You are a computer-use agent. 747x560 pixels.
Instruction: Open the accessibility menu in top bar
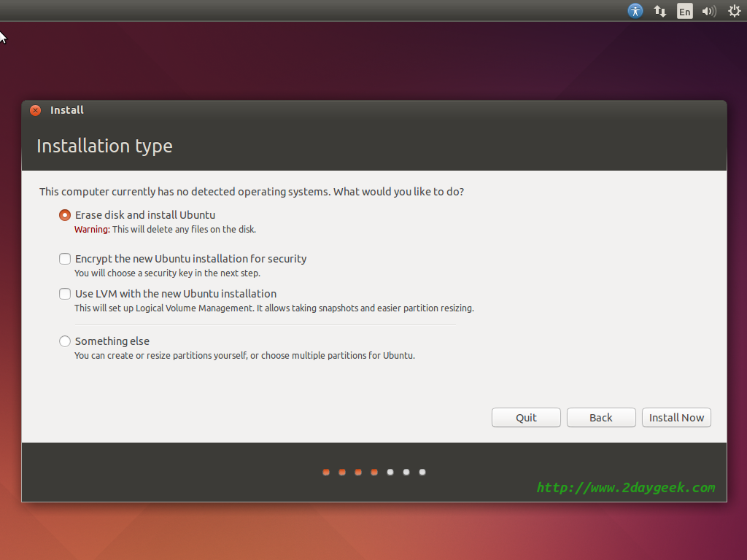point(635,11)
